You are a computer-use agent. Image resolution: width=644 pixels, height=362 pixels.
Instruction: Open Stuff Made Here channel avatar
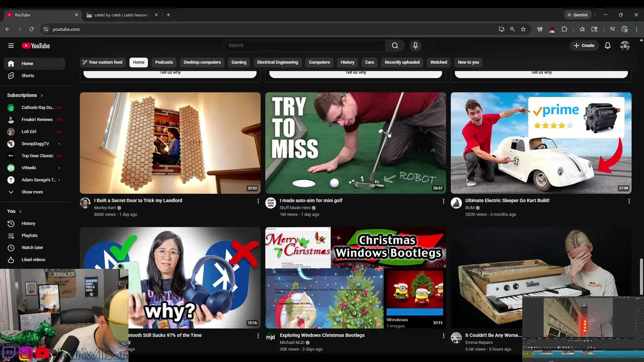[271, 203]
